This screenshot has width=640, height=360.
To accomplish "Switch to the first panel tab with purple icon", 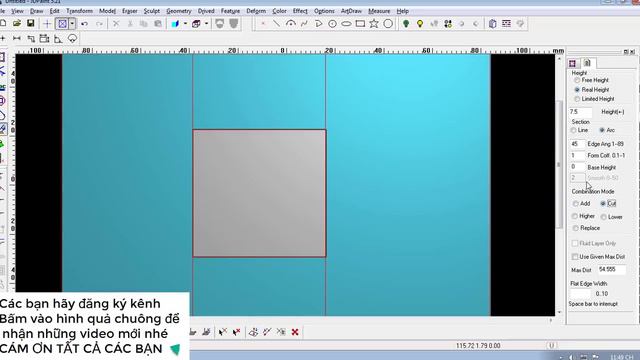I will 572,63.
